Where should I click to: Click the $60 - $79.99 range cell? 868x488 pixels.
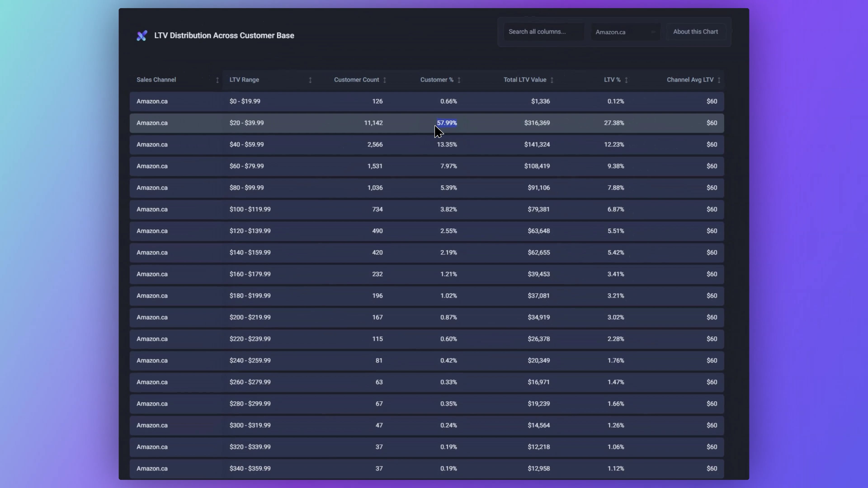pos(247,166)
